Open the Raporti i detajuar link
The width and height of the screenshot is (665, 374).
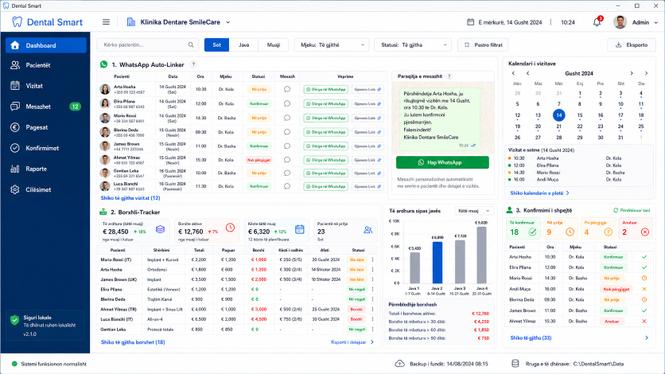[x=352, y=342]
